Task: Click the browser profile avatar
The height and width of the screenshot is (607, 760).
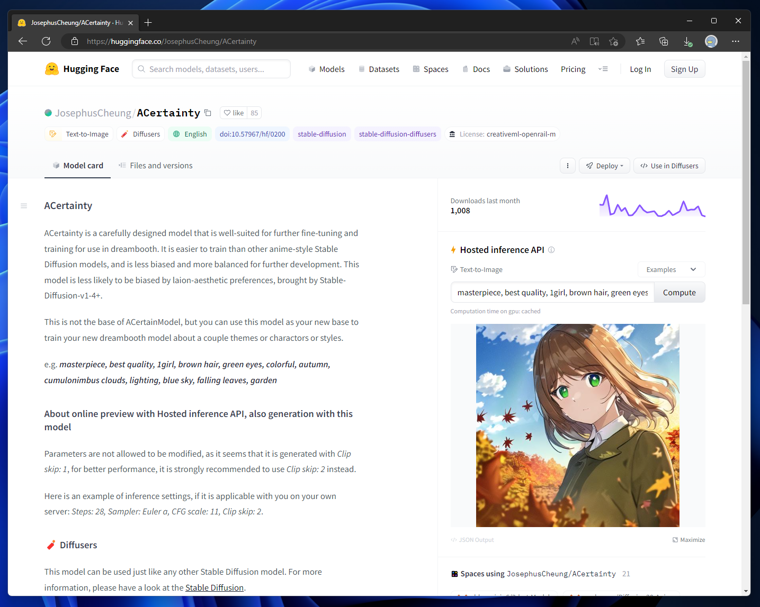Action: [x=711, y=41]
